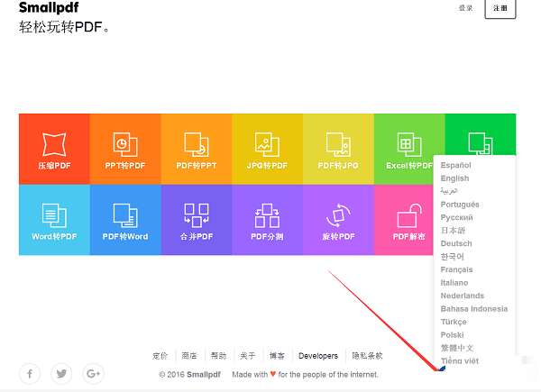The height and width of the screenshot is (392, 541).
Task: Choose Français in the language list
Action: 456,269
